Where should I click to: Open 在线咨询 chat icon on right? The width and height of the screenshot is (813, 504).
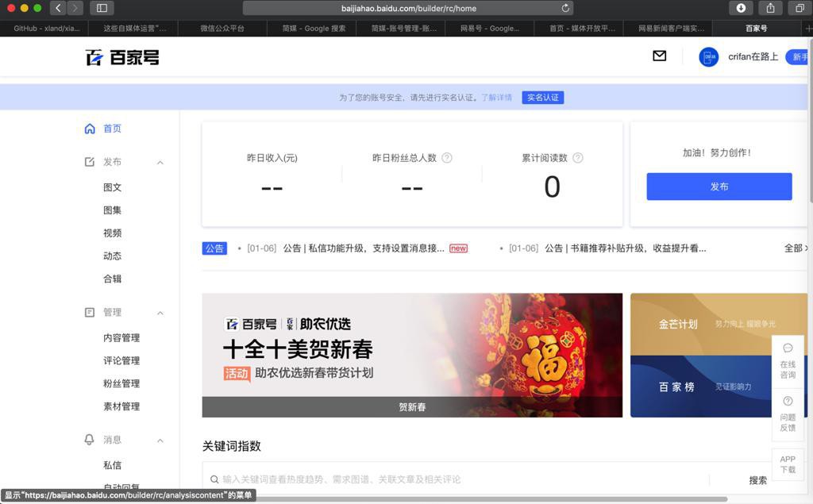[788, 348]
